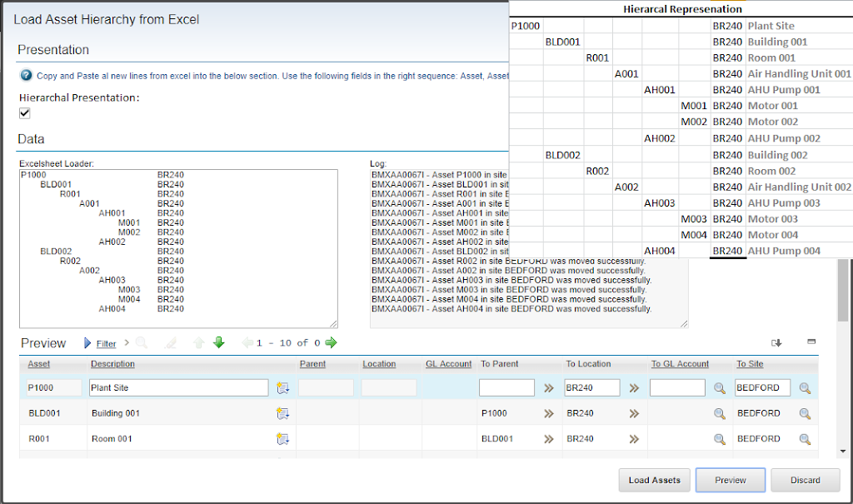Image resolution: width=853 pixels, height=504 pixels.
Task: Look up To GL Account for BLD001 row
Action: click(x=720, y=414)
